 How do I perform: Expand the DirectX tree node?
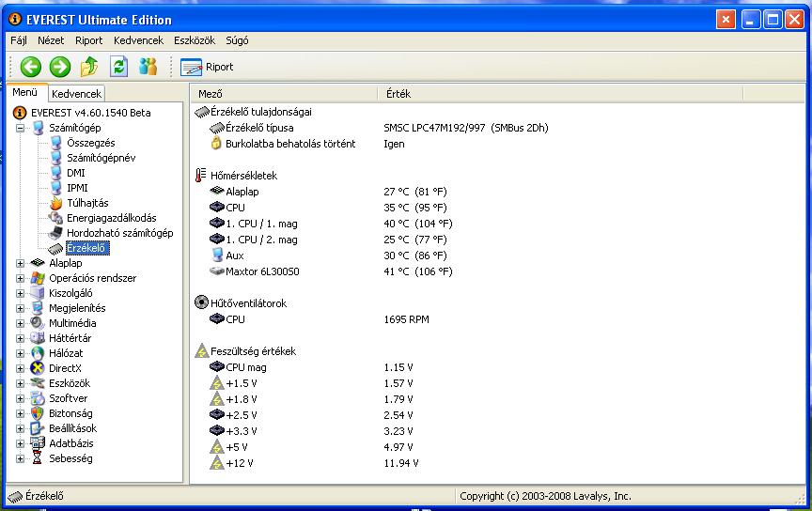click(20, 368)
